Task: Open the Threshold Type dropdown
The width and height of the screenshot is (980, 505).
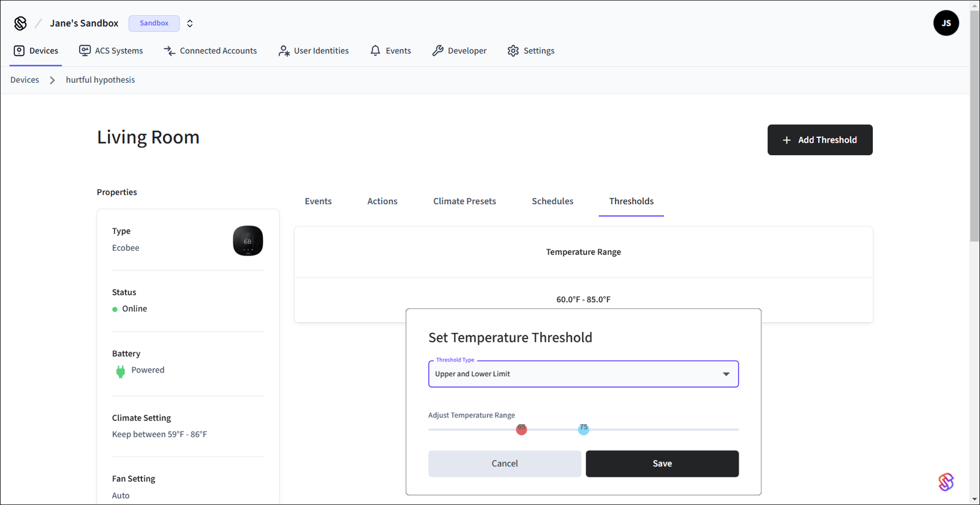Action: 583,374
